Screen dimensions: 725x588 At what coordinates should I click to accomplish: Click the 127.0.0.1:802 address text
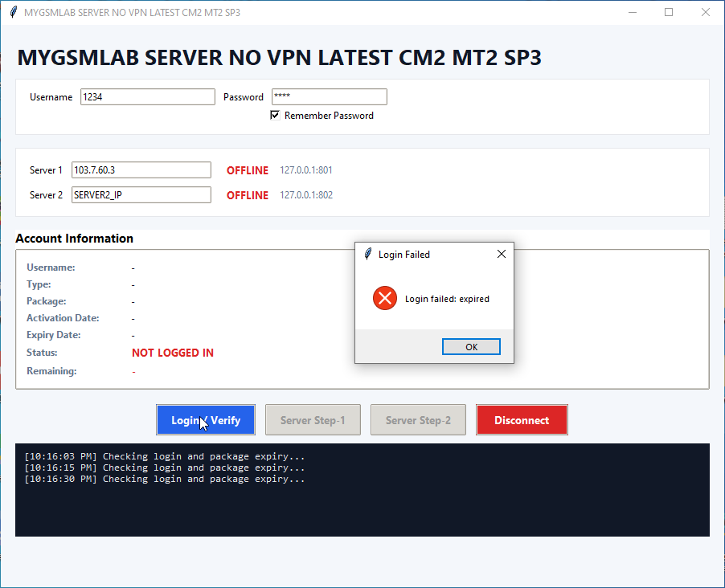pyautogui.click(x=306, y=195)
